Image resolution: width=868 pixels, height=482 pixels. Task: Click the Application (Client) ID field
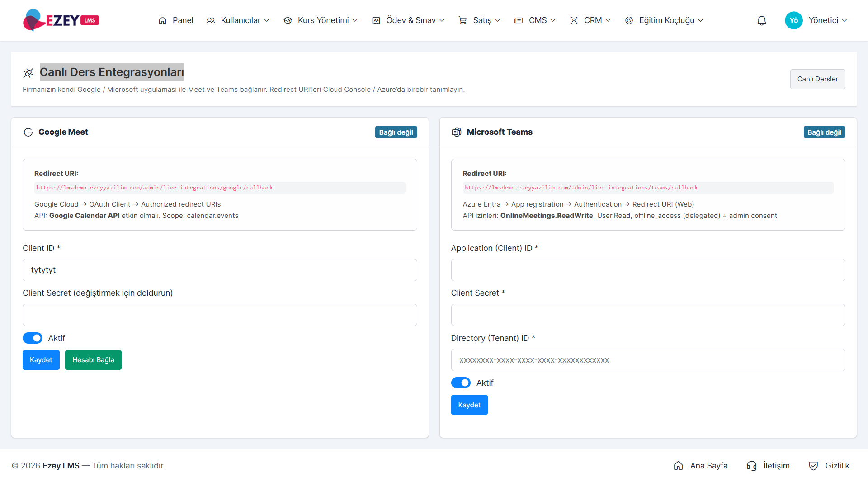tap(648, 270)
